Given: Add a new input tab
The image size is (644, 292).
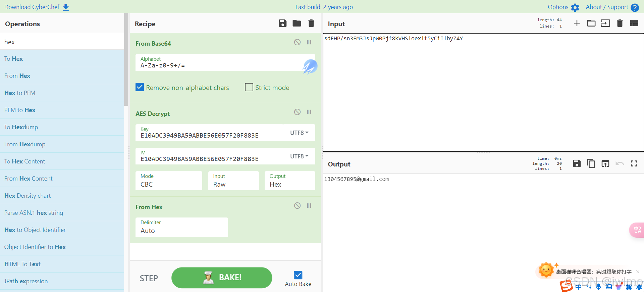Looking at the screenshot, I should click(x=577, y=23).
